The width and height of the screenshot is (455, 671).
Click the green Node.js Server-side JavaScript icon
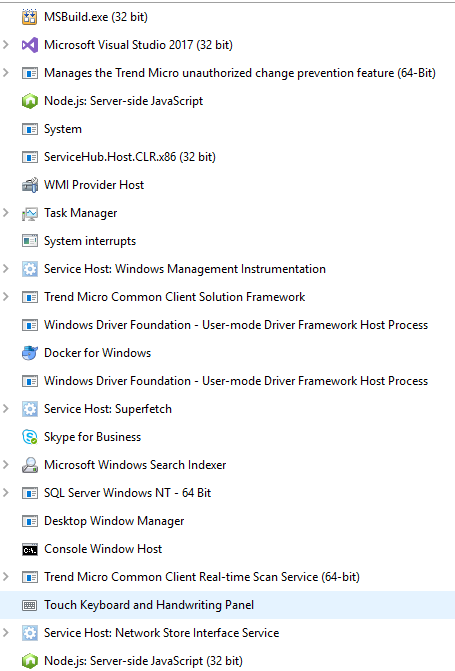[30, 101]
